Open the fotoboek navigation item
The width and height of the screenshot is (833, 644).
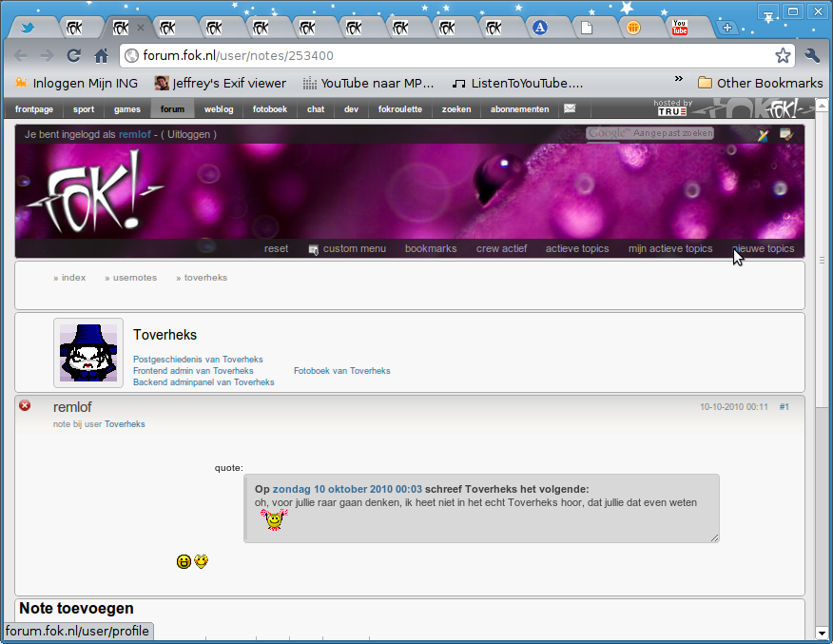coord(269,109)
